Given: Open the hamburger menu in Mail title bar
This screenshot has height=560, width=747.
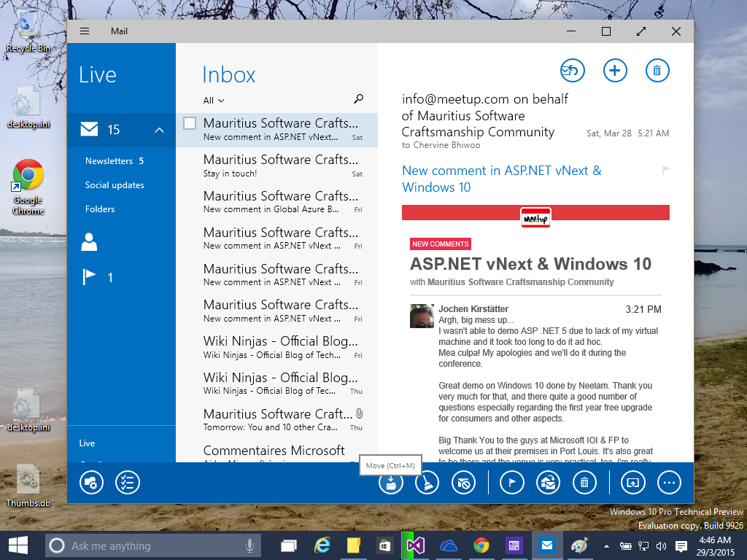Looking at the screenshot, I should click(85, 31).
